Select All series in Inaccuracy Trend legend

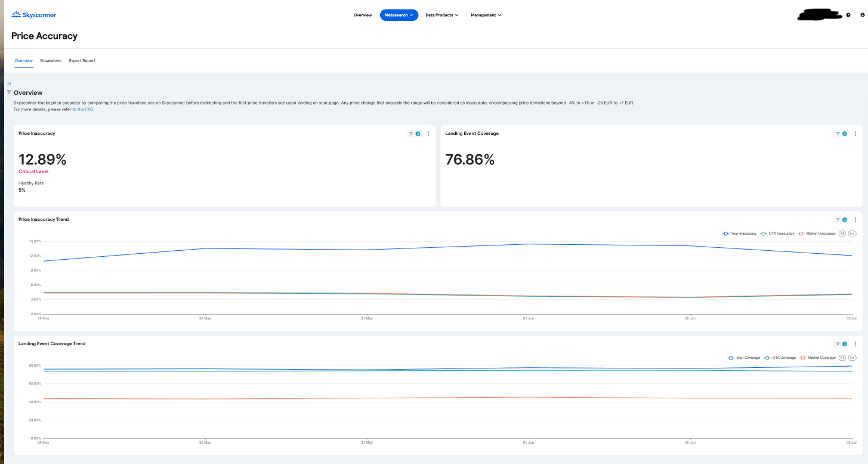point(842,233)
